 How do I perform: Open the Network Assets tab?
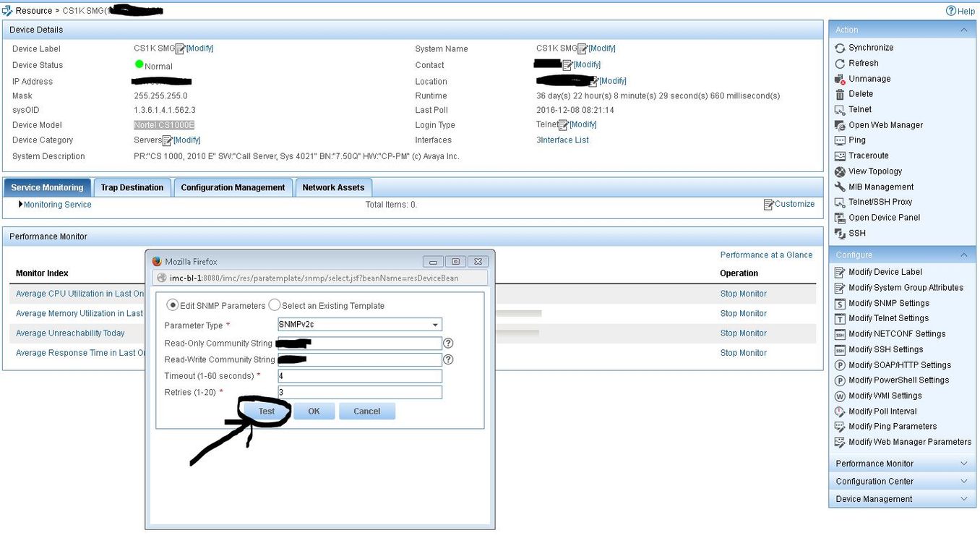click(x=333, y=187)
